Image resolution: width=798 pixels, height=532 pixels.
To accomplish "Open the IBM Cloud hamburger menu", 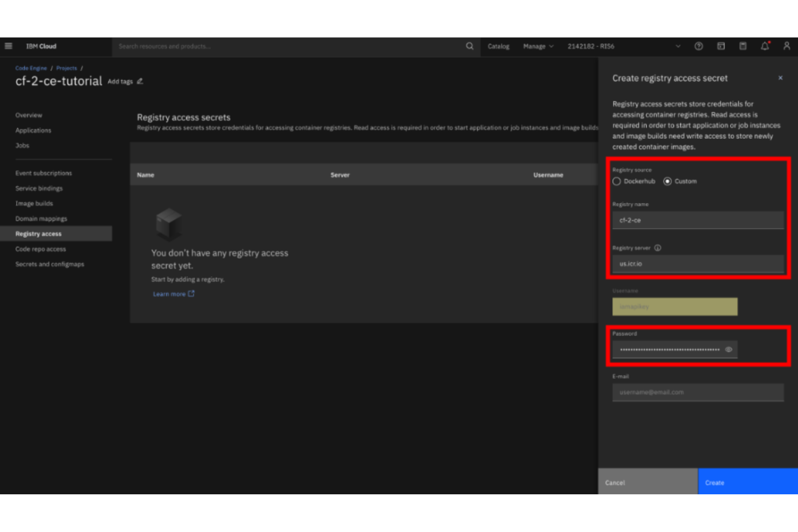I will (x=9, y=46).
